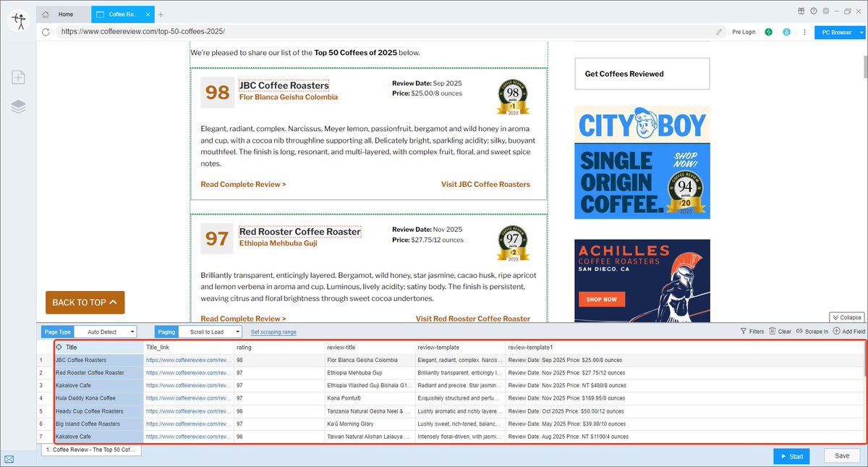Open the settings gear icon
This screenshot has width=868, height=467.
[825, 11]
